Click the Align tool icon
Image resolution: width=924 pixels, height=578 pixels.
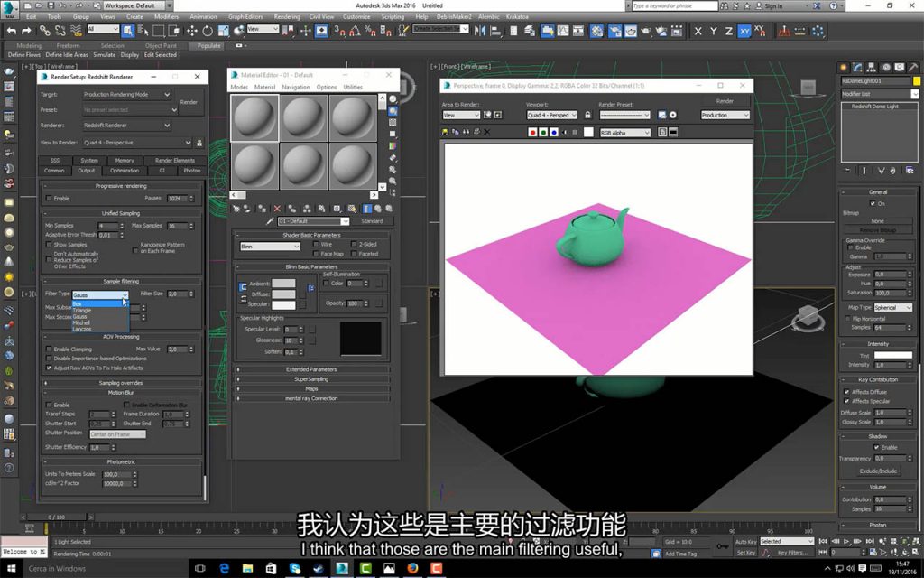click(495, 31)
